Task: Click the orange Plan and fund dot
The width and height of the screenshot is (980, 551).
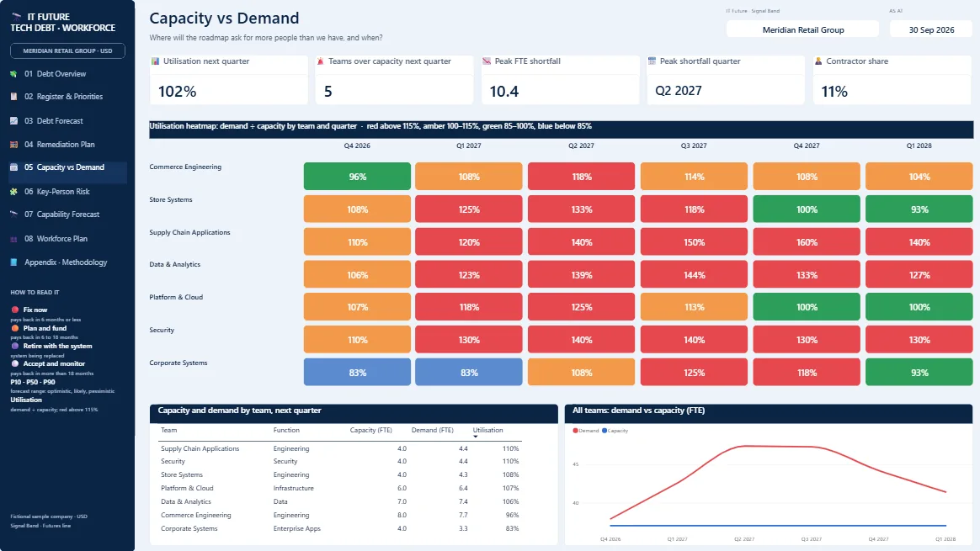Action: coord(15,328)
